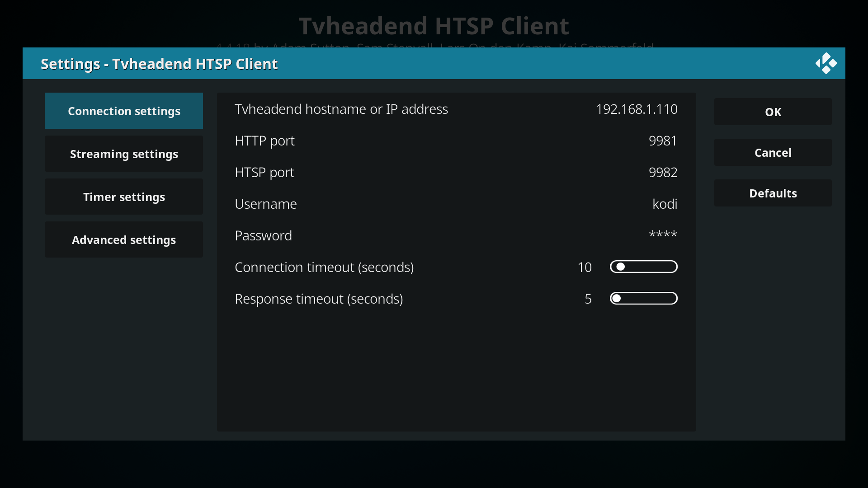
Task: Expand Streaming settings panel
Action: click(124, 154)
